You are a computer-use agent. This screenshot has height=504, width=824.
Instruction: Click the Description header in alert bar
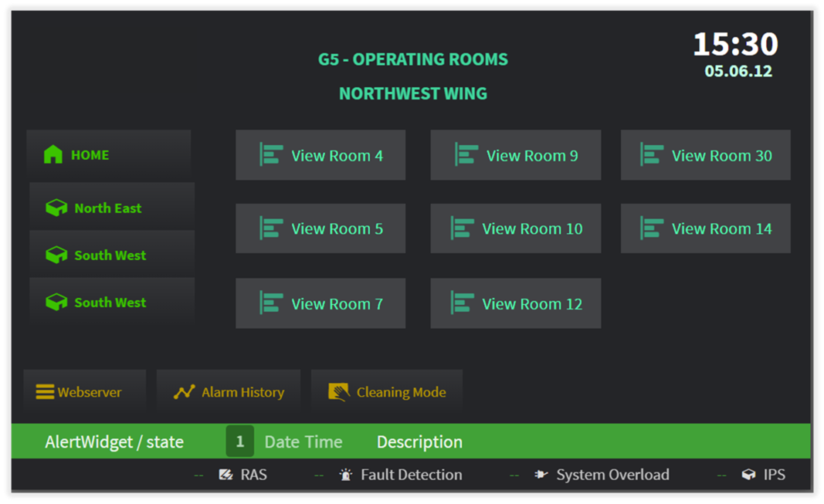[x=419, y=442]
